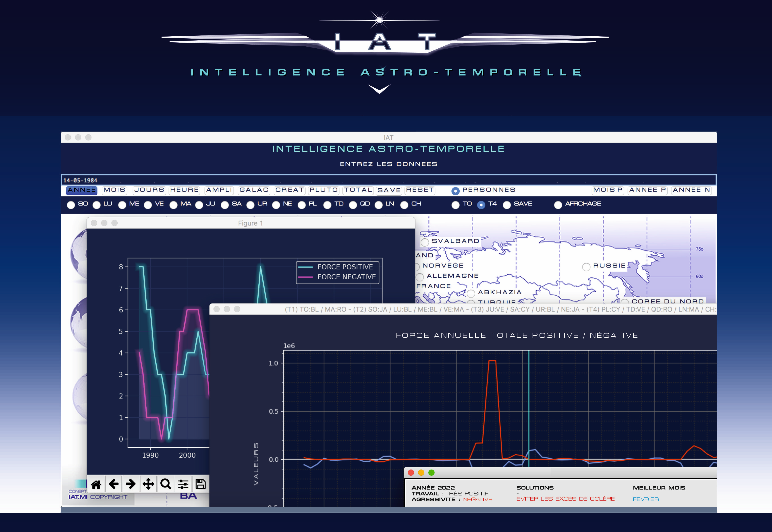
Task: Click the FORCE NEGATIVE legend entry
Action: [x=338, y=277]
